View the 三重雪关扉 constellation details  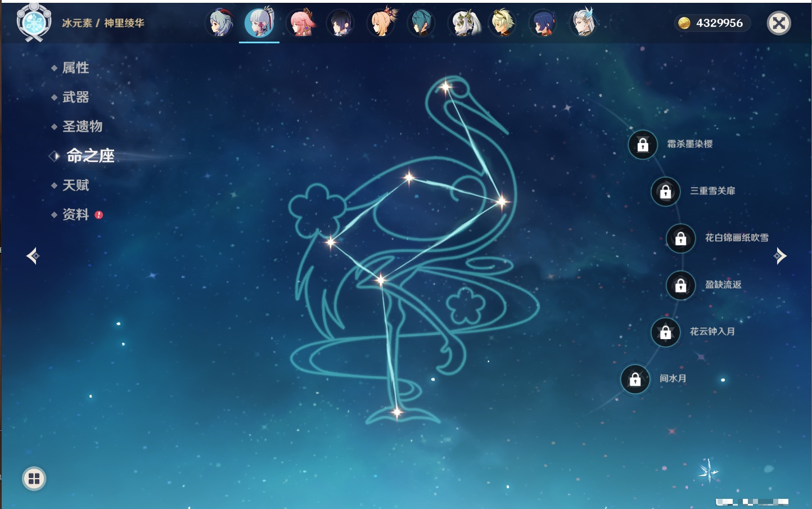712,191
